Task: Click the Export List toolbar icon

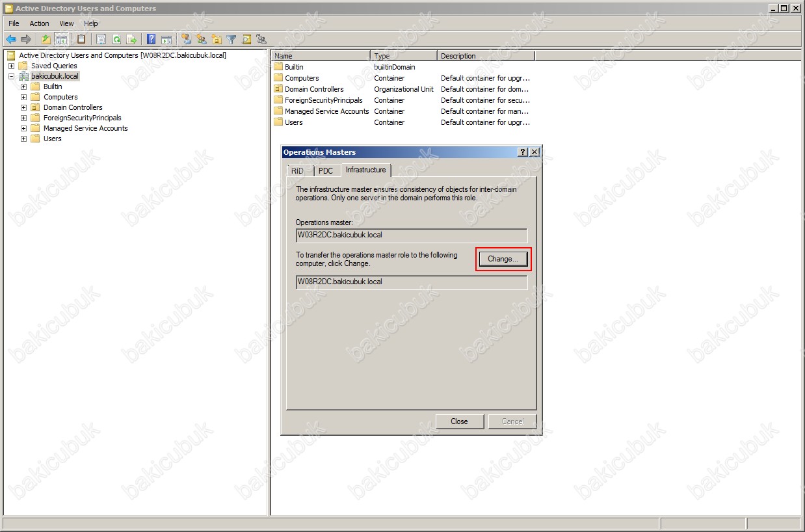Action: point(131,40)
